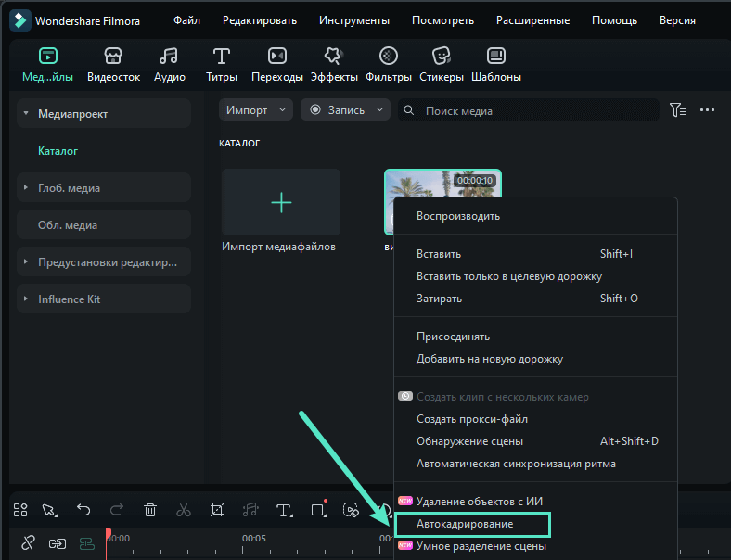This screenshot has height=560, width=731.
Task: Choose Присоединять in the context menu
Action: coord(535,337)
